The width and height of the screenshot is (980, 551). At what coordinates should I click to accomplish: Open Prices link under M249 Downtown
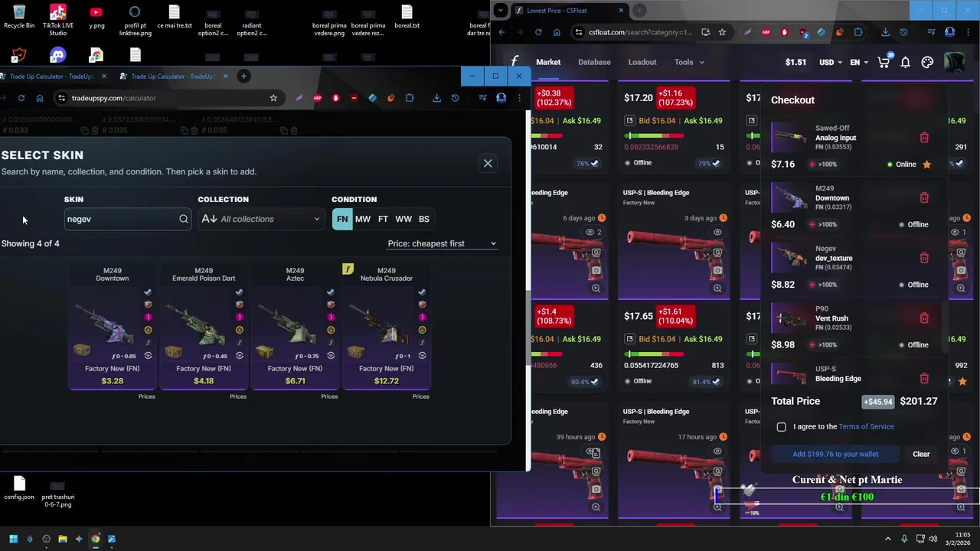coord(146,396)
